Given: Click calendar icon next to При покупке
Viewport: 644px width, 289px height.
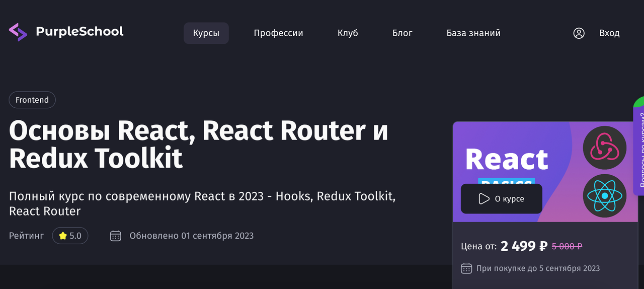Looking at the screenshot, I should (466, 268).
